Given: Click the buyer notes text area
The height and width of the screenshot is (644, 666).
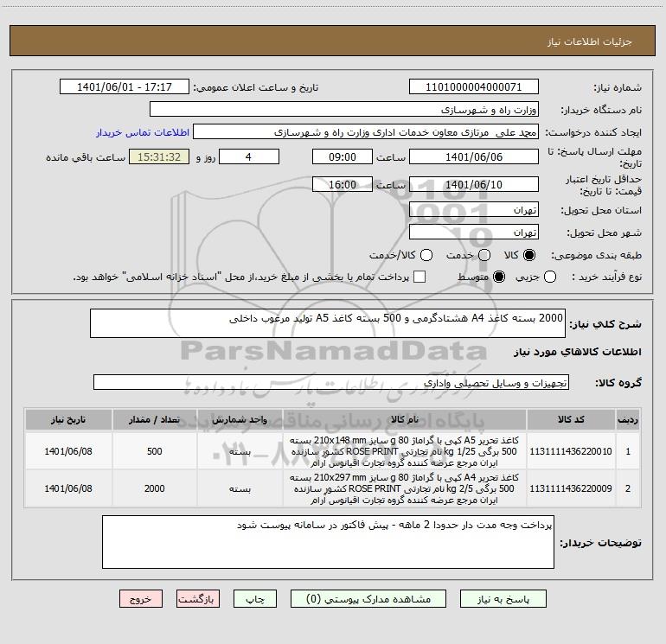Looking at the screenshot, I should pos(328,542).
